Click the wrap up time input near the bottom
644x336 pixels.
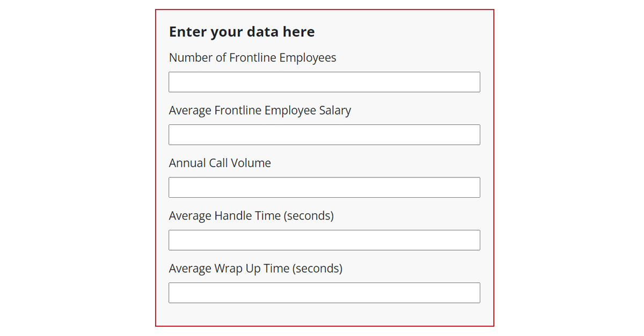click(324, 293)
